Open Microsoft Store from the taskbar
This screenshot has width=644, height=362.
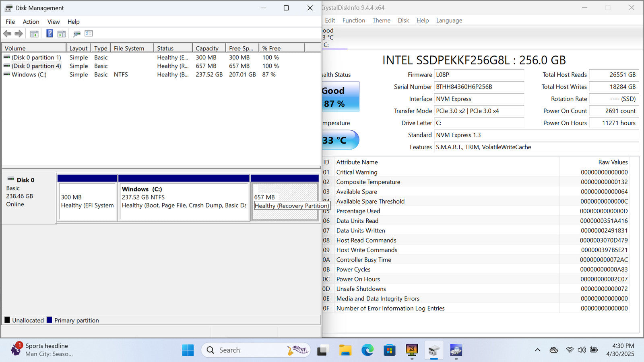(x=389, y=350)
